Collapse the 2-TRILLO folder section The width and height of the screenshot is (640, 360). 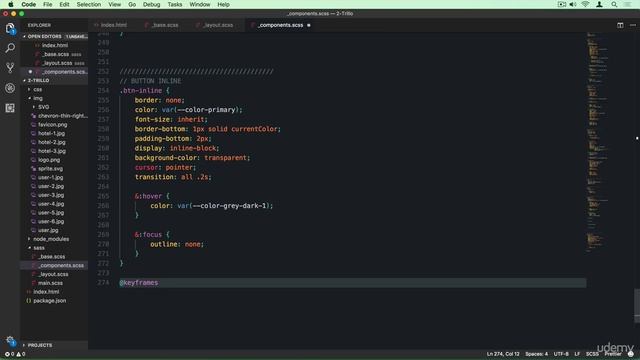point(55,80)
